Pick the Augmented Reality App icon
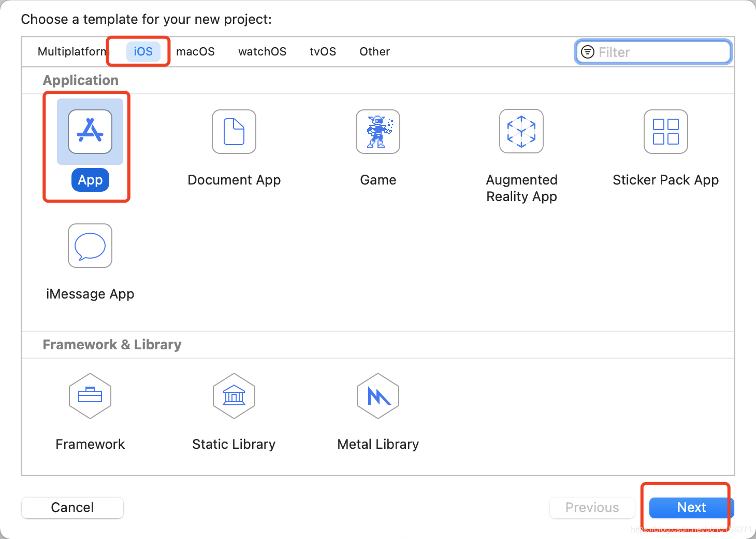This screenshot has width=756, height=539. click(x=521, y=132)
